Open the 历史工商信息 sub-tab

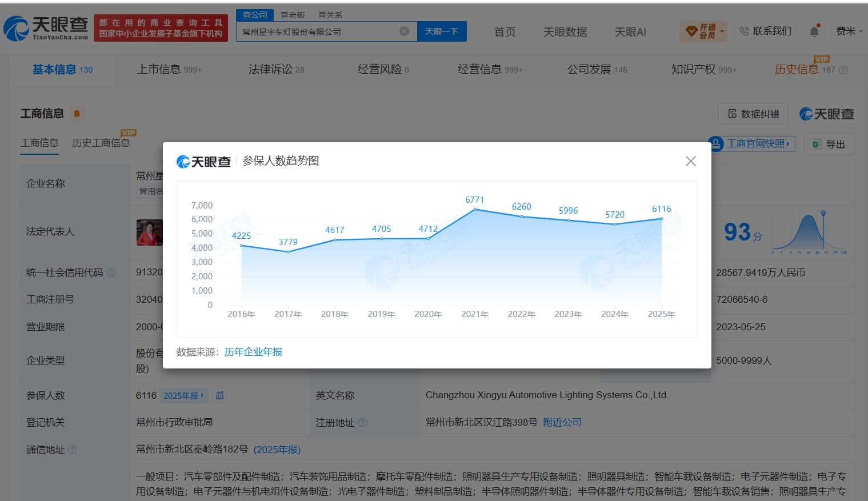[101, 143]
